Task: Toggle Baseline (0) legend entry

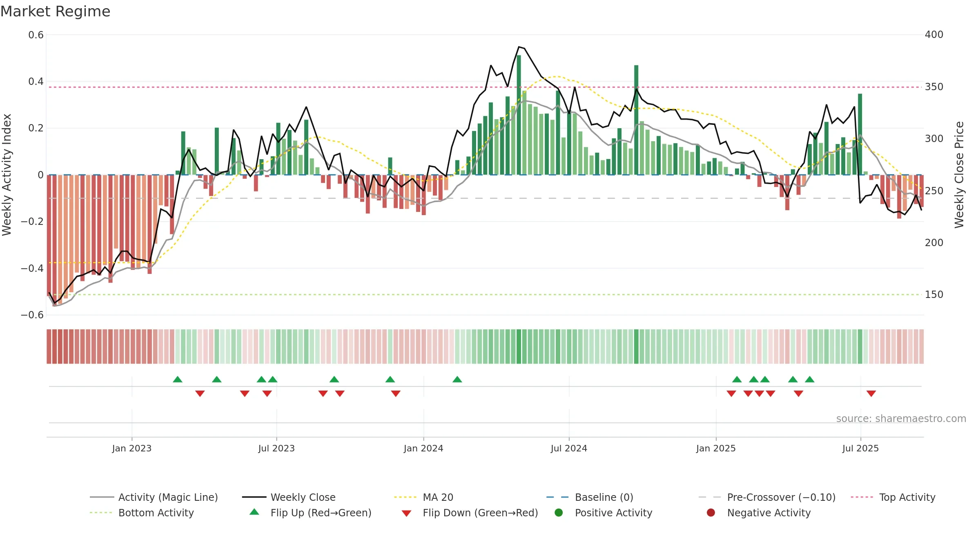Action: pyautogui.click(x=590, y=497)
